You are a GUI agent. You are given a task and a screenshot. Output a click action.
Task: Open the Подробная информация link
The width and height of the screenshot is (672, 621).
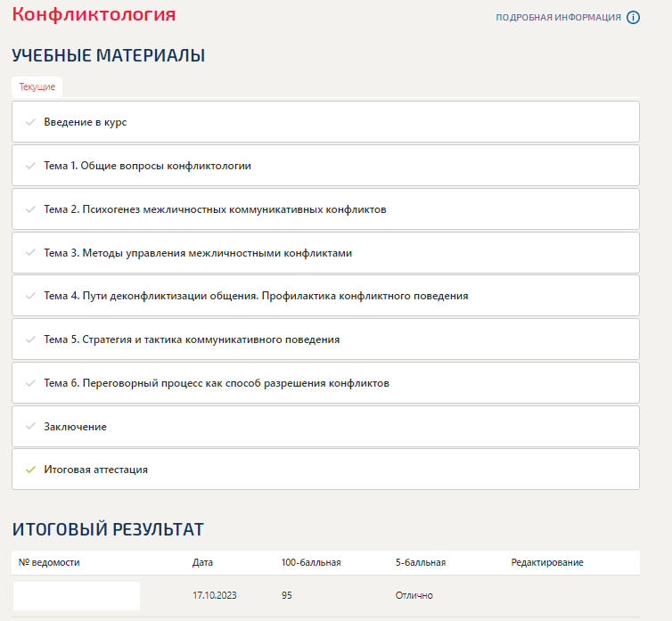tap(558, 18)
